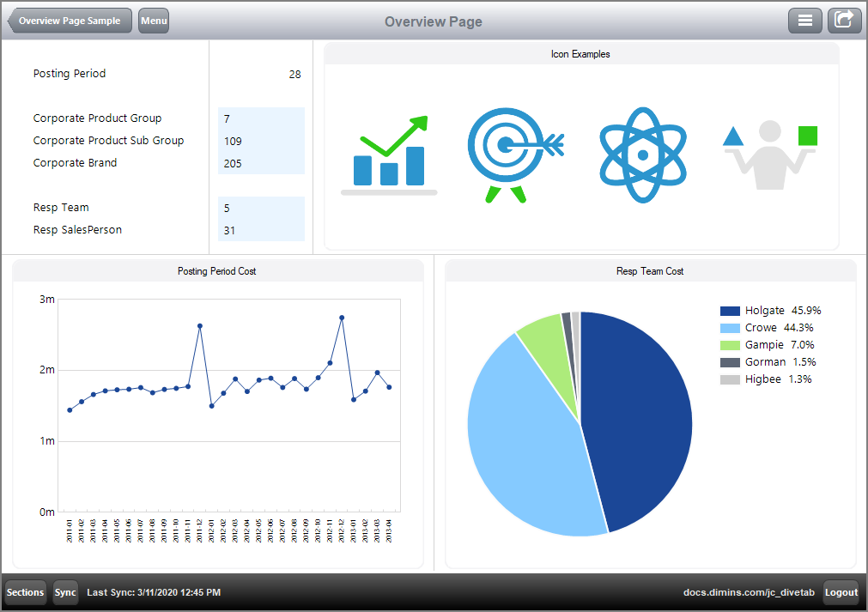Click the hamburger menu icon top right
Screen dimensions: 868x612
click(804, 20)
